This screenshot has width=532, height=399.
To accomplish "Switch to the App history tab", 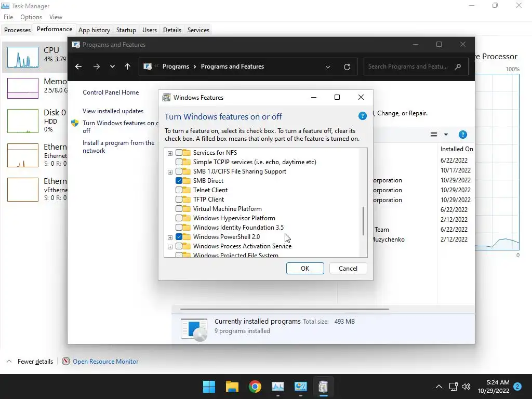I will (x=95, y=30).
